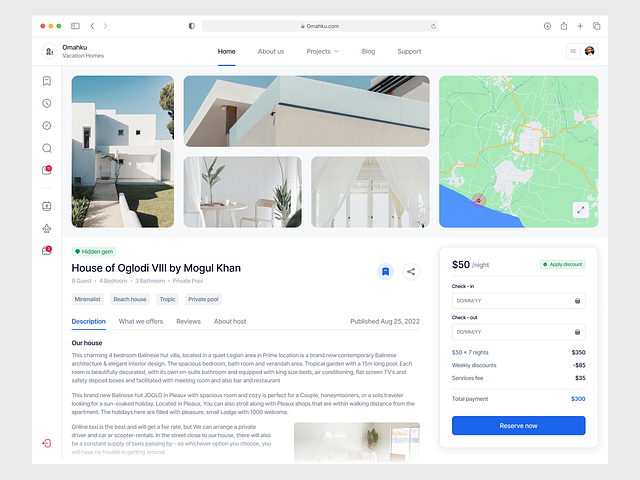Toggle the browser sidebar panel button
The image size is (640, 480).
[x=75, y=26]
